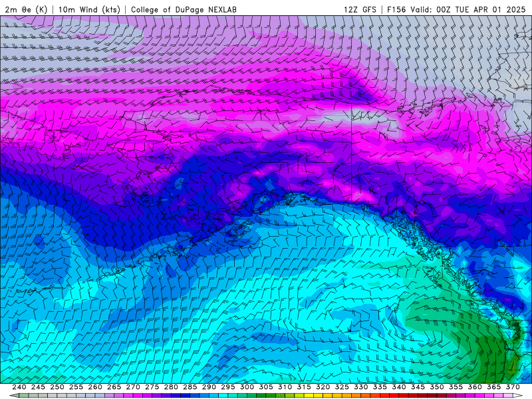Click the 295 value on the color scale
This screenshot has height=399, width=532.
tap(228, 387)
